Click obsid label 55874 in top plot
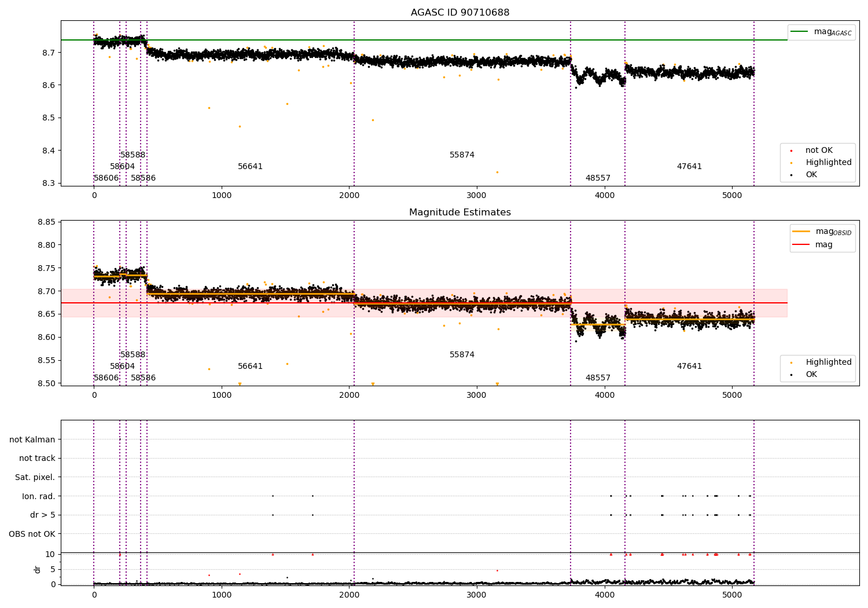 click(x=462, y=155)
